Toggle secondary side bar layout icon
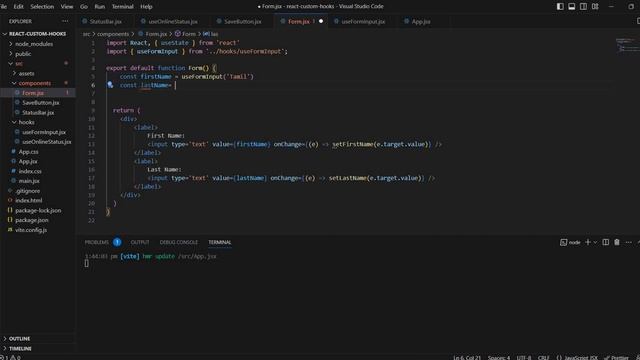The image size is (640, 360). tap(584, 7)
